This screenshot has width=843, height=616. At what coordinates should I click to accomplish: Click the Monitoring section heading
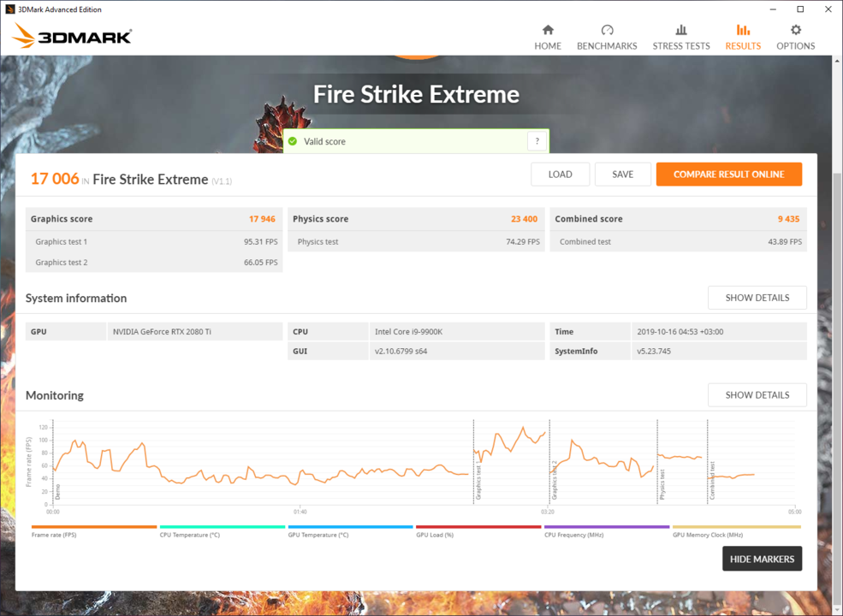55,395
